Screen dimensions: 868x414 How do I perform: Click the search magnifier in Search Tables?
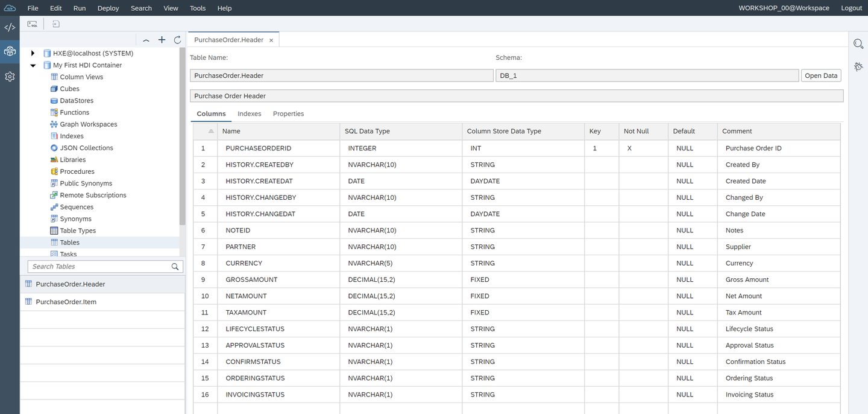(175, 266)
